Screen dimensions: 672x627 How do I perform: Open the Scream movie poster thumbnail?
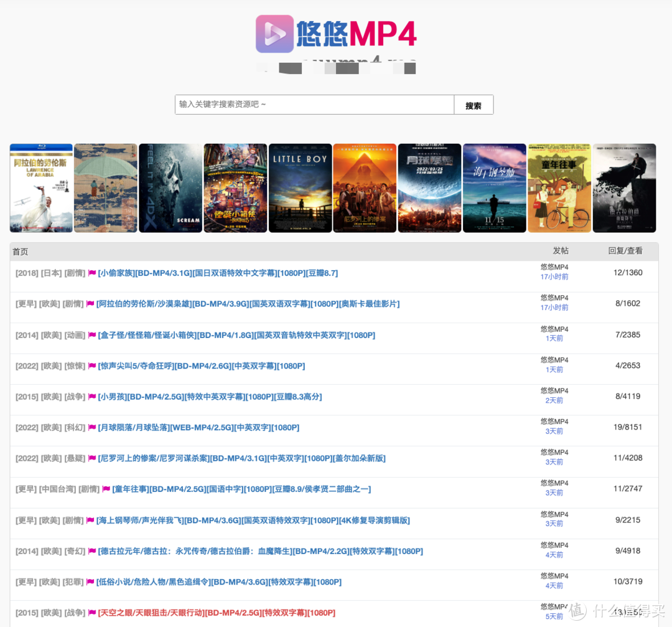coord(170,188)
